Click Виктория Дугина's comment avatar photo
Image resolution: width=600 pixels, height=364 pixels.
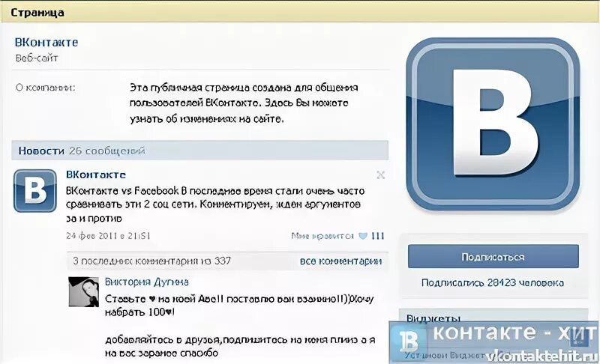click(84, 292)
